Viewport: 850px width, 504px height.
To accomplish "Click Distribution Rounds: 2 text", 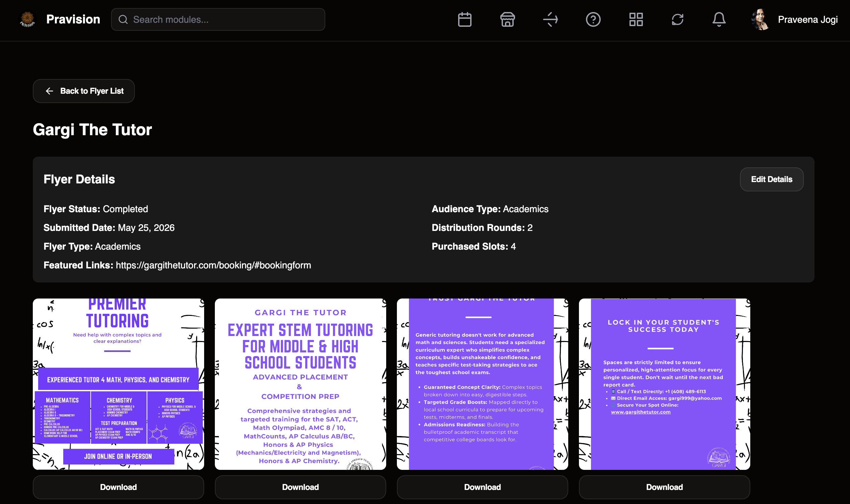I will pos(482,228).
